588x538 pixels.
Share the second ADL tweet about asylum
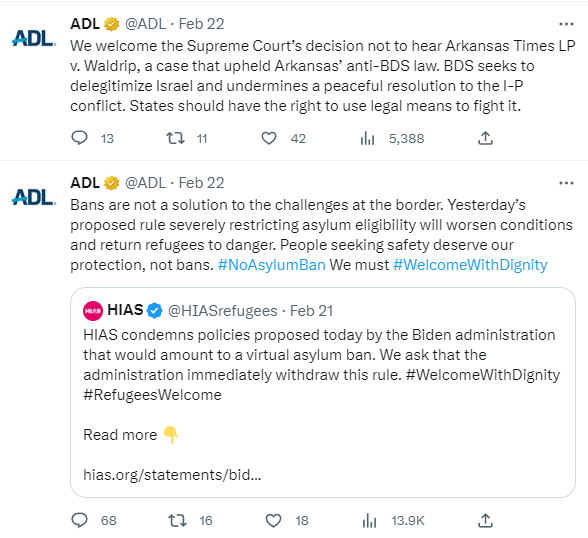(485, 520)
